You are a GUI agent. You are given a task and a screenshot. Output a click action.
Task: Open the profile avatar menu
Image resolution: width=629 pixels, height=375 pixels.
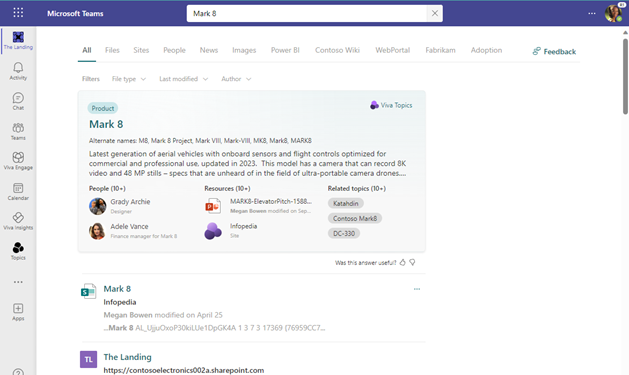pyautogui.click(x=613, y=13)
